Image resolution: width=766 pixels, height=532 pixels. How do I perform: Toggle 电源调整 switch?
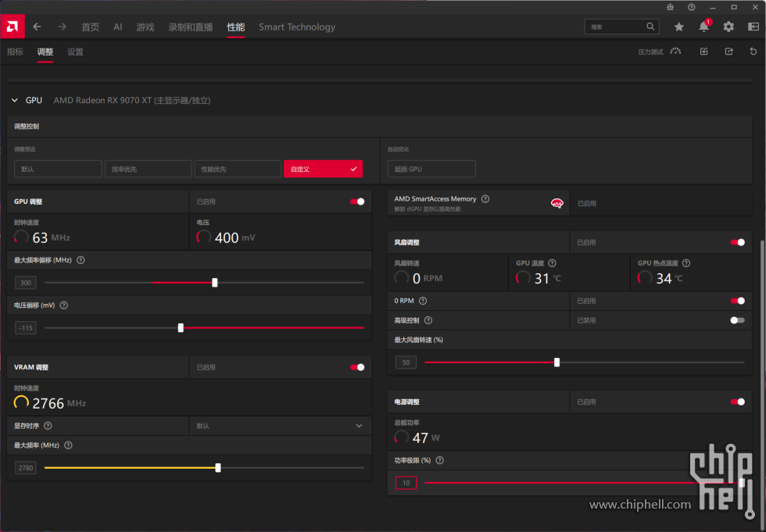pyautogui.click(x=737, y=402)
